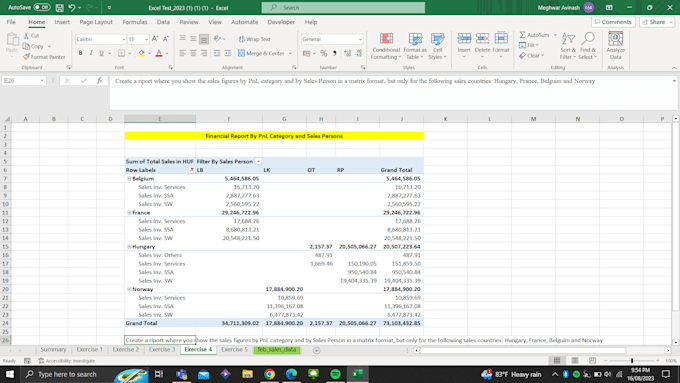Select the Format Painter tool
The width and height of the screenshot is (680, 383).
coord(44,57)
